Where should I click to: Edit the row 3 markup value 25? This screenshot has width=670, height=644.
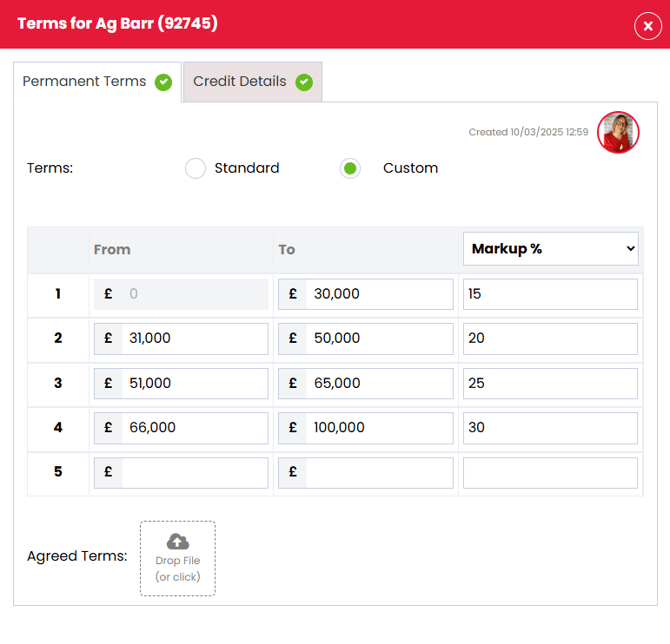pyautogui.click(x=550, y=383)
